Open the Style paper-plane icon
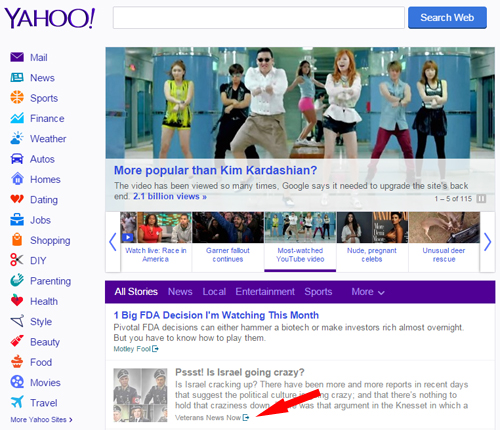500x430 pixels. (x=17, y=321)
